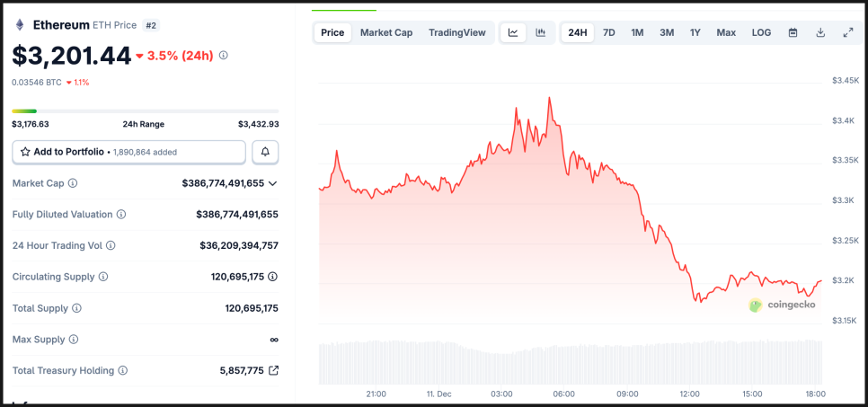Select the 7D time range
The image size is (868, 407).
609,32
